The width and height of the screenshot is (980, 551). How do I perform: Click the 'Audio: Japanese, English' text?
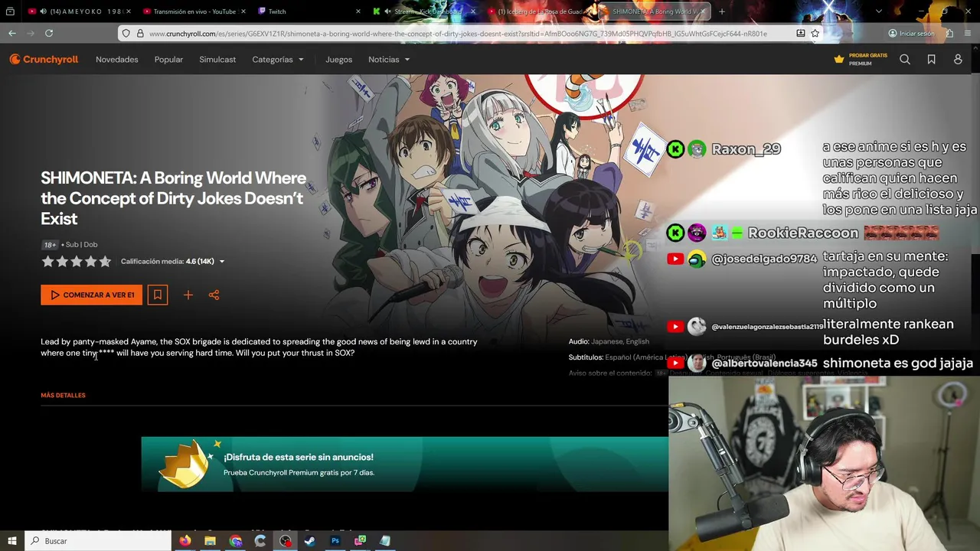(609, 341)
